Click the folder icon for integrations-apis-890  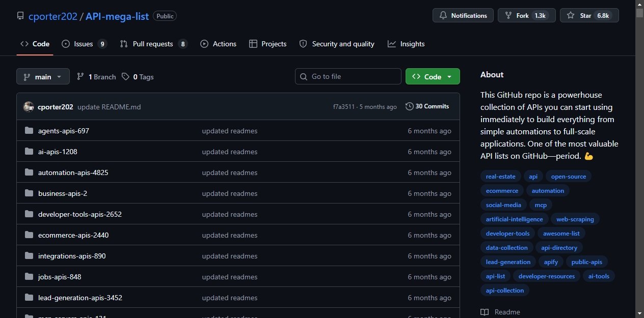tap(29, 256)
